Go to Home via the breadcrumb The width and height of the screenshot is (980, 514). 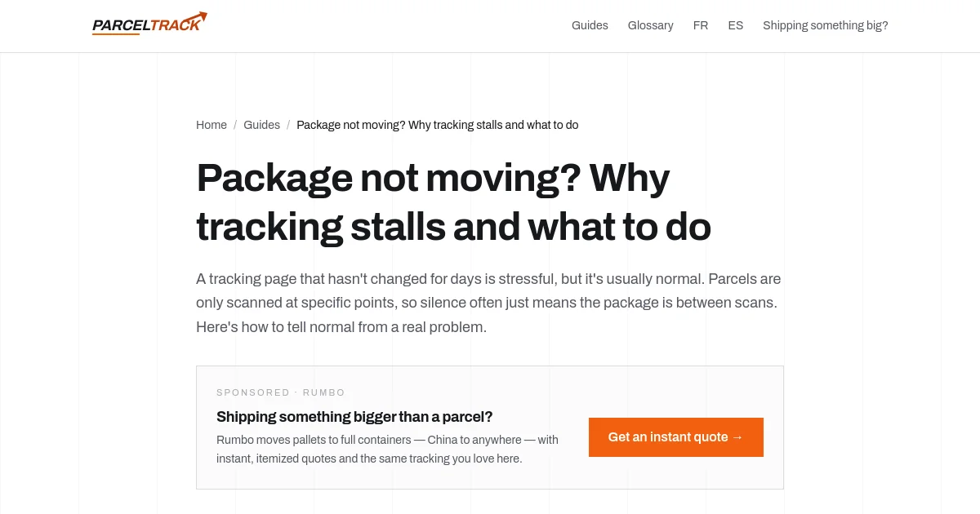212,125
